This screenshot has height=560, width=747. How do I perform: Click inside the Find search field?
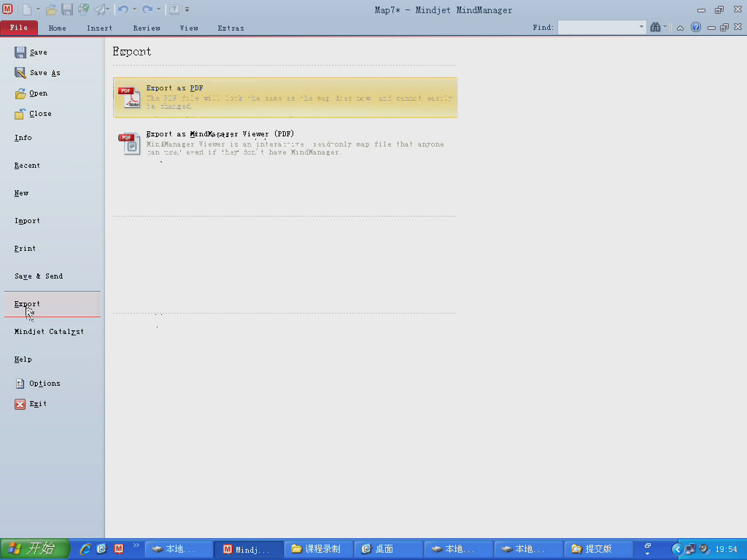(598, 27)
